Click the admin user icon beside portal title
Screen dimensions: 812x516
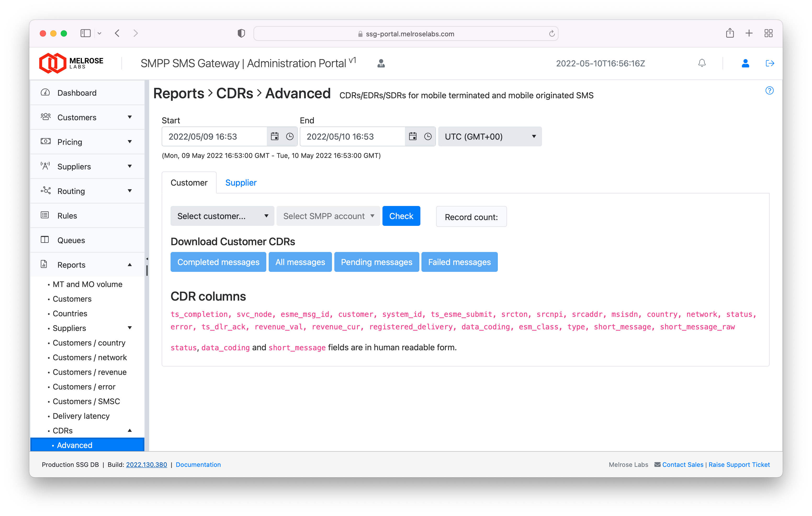[381, 63]
